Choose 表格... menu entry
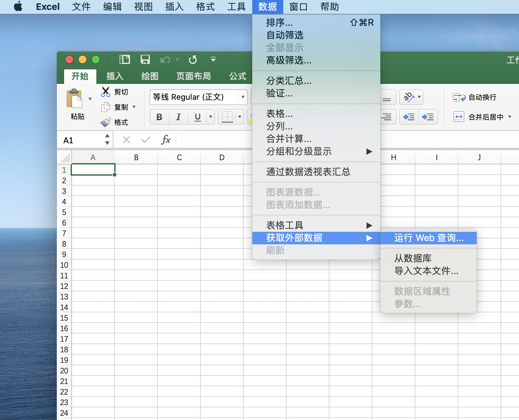Viewport: 519px width, 420px height. 316,114
